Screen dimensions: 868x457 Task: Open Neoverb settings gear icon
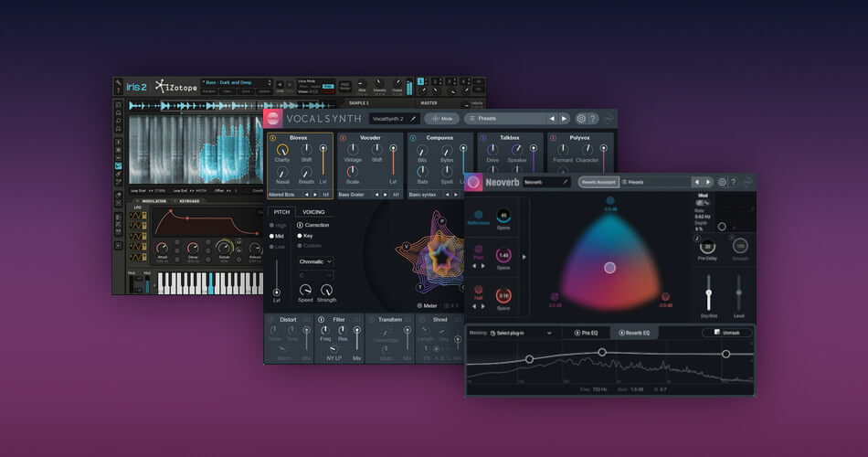pyautogui.click(x=722, y=182)
